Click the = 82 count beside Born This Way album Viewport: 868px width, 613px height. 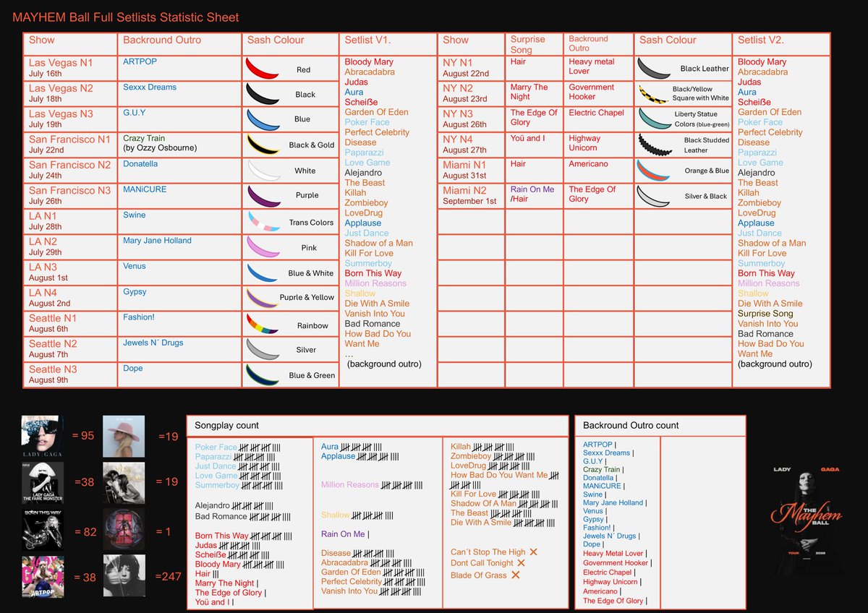tap(84, 532)
